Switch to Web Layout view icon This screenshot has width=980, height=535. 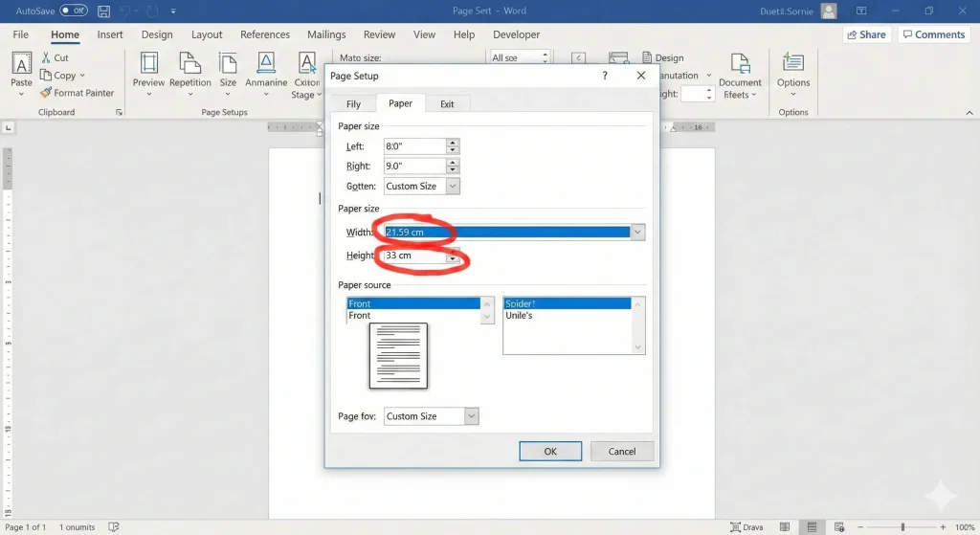click(839, 527)
